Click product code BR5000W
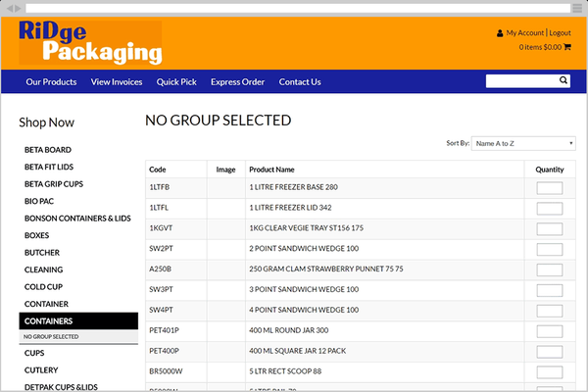Screen dimensions: 588x392 tap(166, 371)
